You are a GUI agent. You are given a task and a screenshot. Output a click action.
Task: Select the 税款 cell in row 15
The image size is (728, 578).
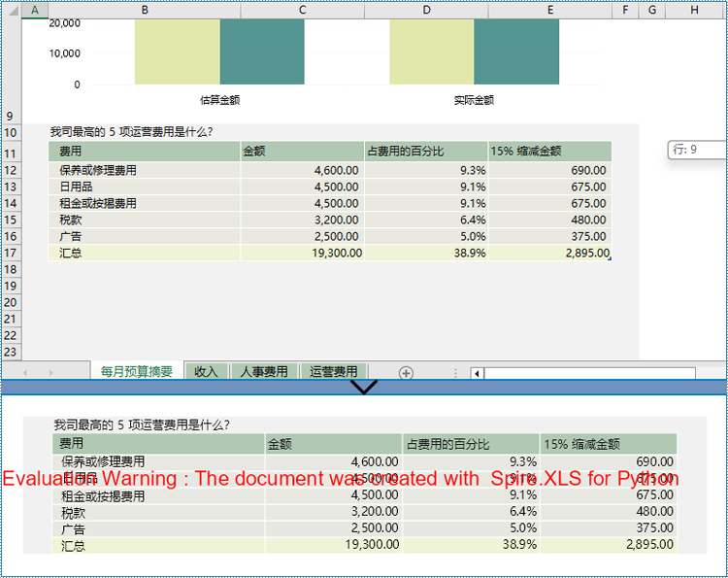[145, 220]
